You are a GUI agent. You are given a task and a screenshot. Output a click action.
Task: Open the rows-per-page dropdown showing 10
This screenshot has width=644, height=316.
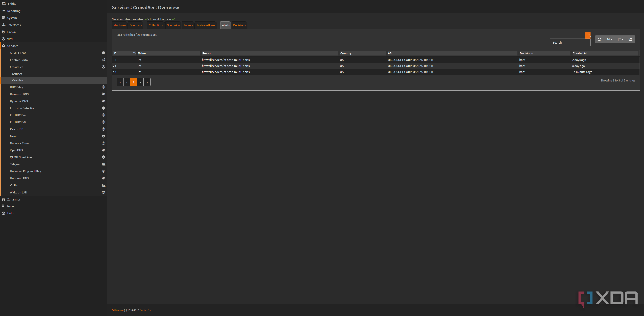pos(609,39)
